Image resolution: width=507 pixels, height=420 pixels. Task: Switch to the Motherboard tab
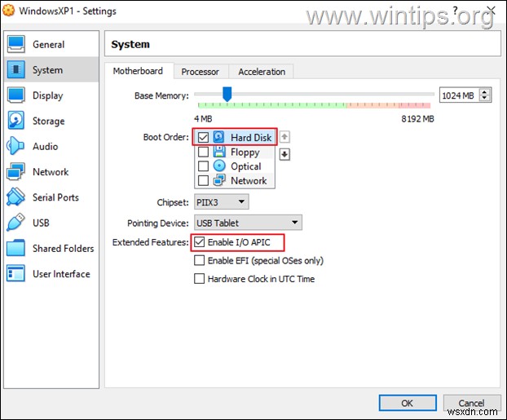(x=138, y=71)
